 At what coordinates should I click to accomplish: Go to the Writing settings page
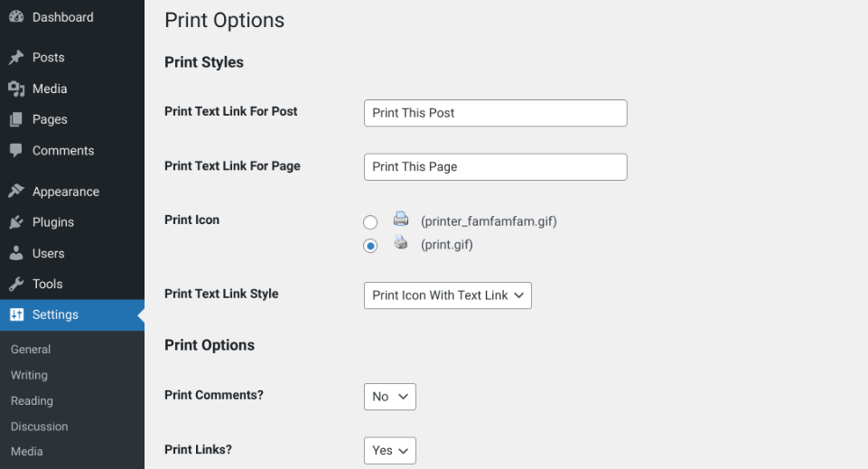point(29,375)
